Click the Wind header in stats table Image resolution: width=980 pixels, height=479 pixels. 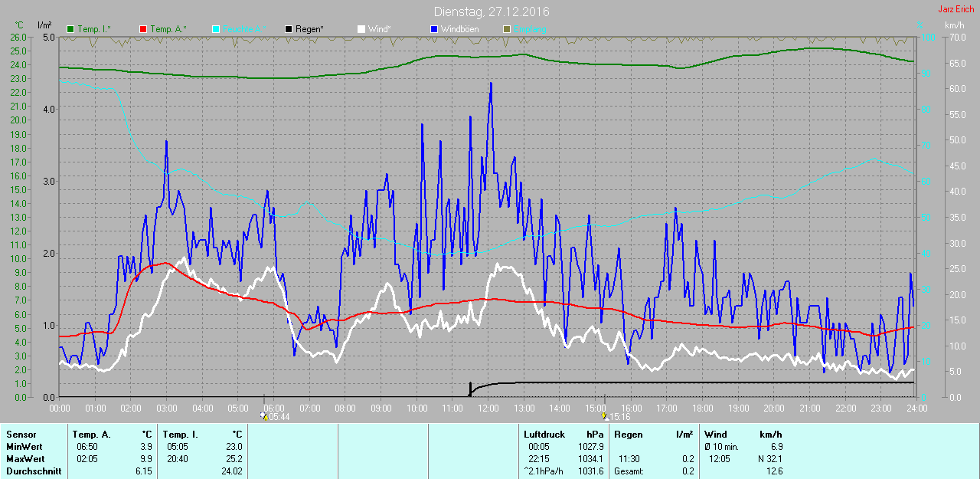pos(716,435)
